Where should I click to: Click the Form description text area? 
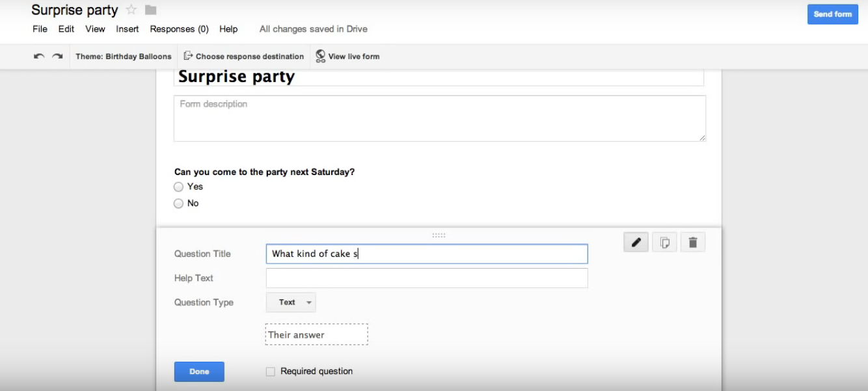coord(440,117)
